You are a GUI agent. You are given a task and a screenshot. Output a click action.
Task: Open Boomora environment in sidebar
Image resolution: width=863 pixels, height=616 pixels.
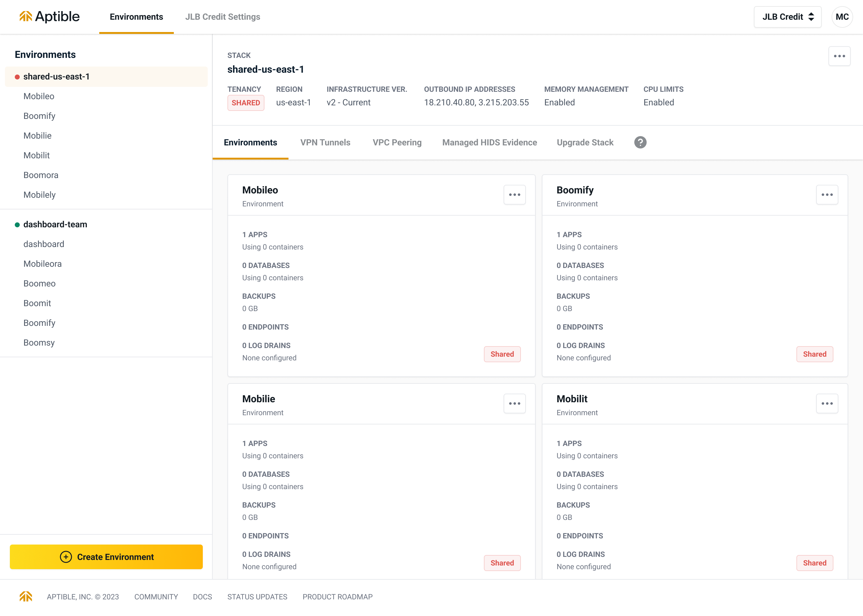tap(41, 175)
